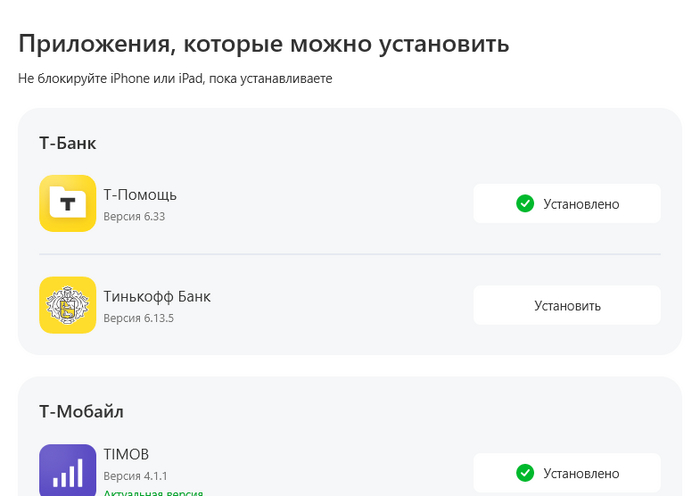Click the iPhone or iPad lock notice

click(175, 78)
